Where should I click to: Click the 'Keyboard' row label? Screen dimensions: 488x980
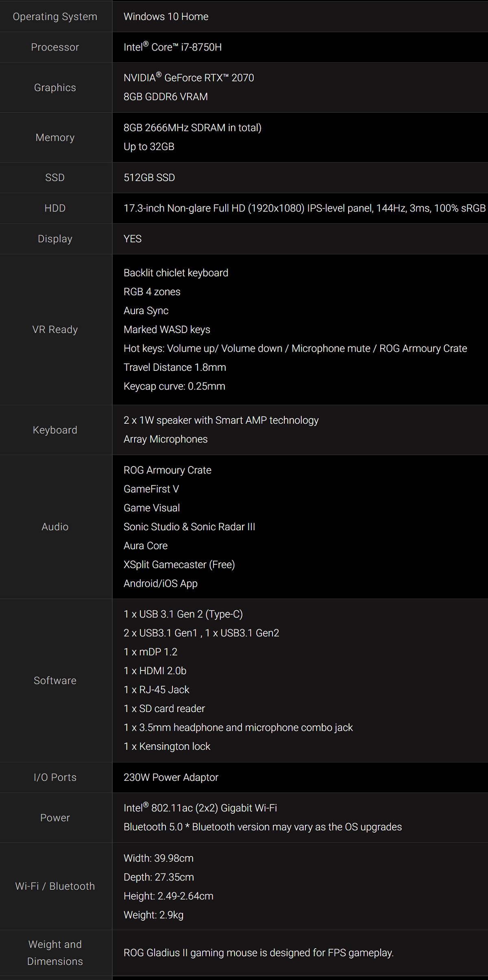pyautogui.click(x=55, y=430)
